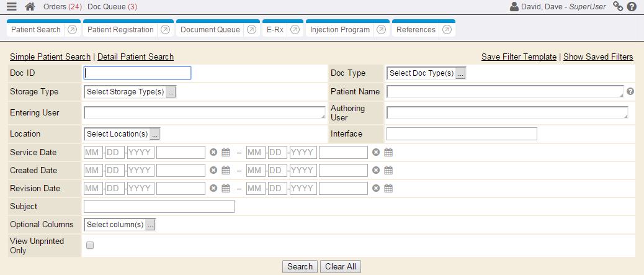Toggle the View Unprinted Only checkbox

[x=90, y=245]
